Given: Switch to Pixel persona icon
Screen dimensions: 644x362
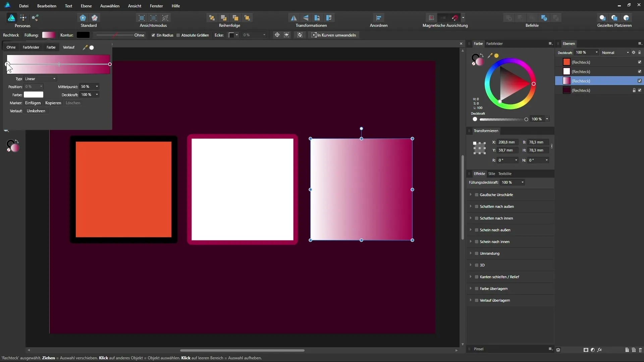Looking at the screenshot, I should pos(23,18).
